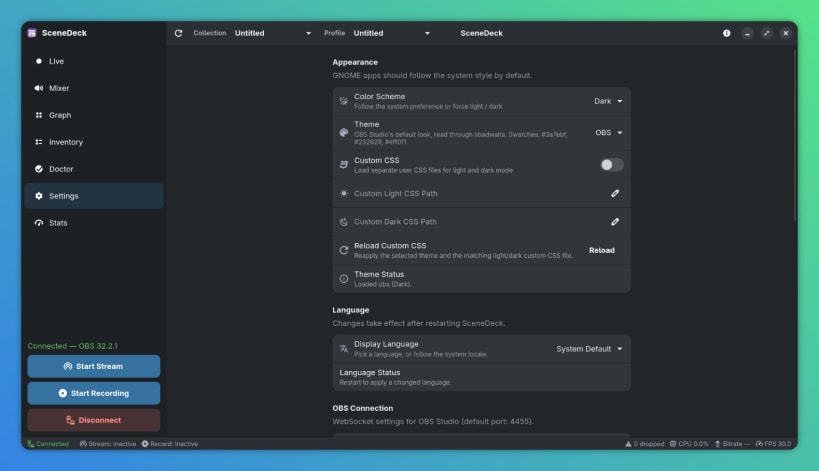The height and width of the screenshot is (471, 819).
Task: Click the 'Appearance' section heading
Action: coord(355,62)
